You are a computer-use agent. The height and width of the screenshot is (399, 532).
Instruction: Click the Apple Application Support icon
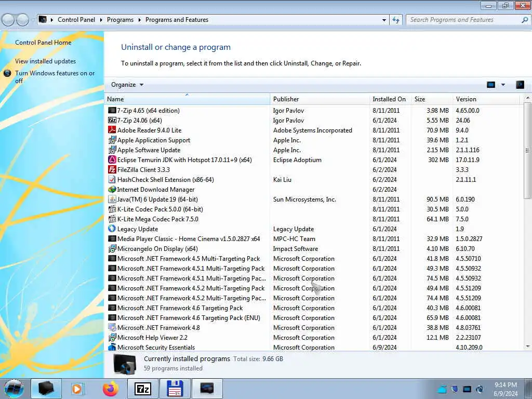tap(112, 140)
